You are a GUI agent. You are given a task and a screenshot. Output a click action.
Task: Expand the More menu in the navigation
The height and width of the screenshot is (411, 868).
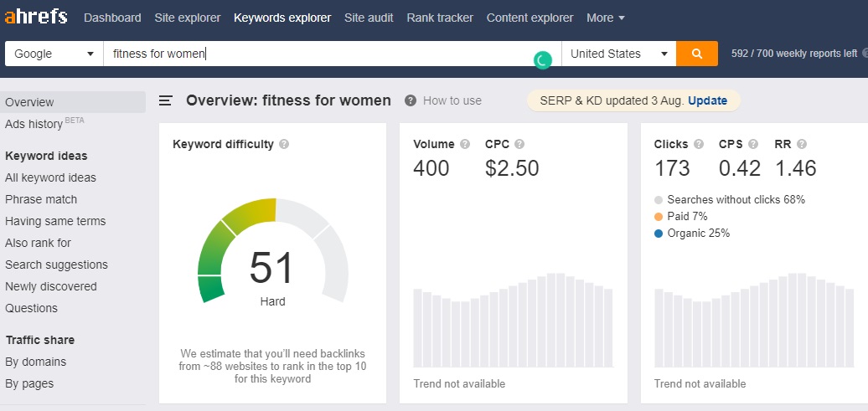click(605, 18)
